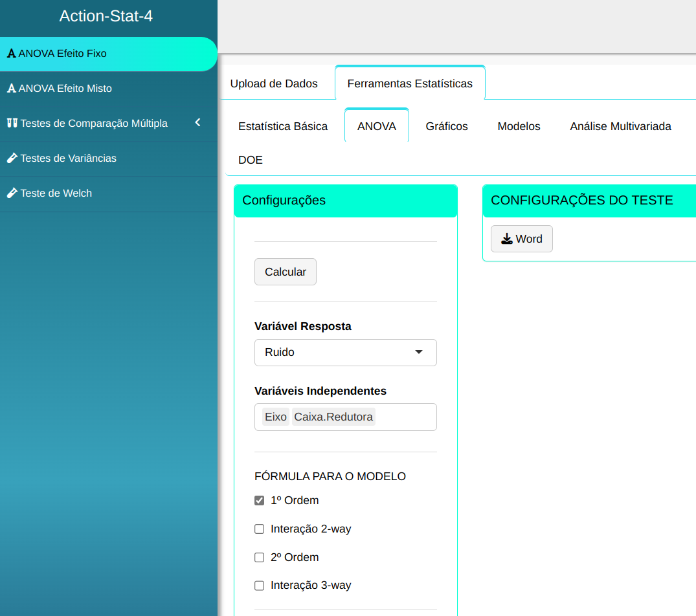
Task: Check the Interação 3-way option
Action: coord(260,586)
